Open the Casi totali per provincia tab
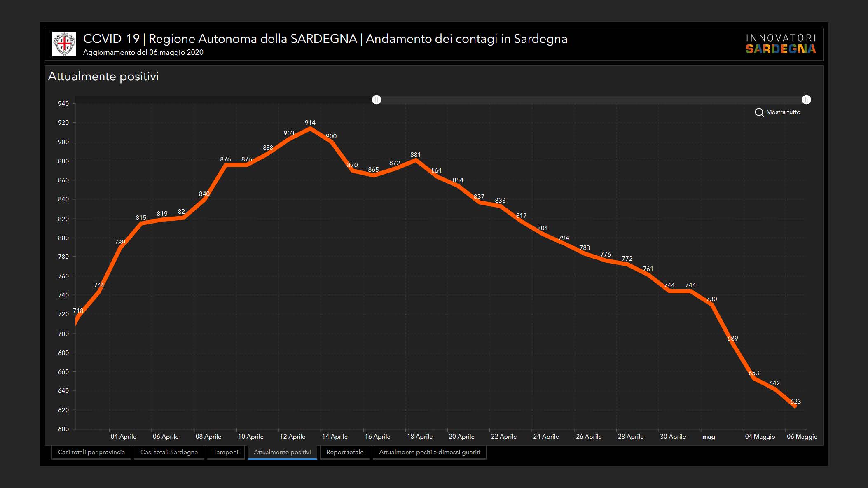The width and height of the screenshot is (868, 488). pos(91,452)
